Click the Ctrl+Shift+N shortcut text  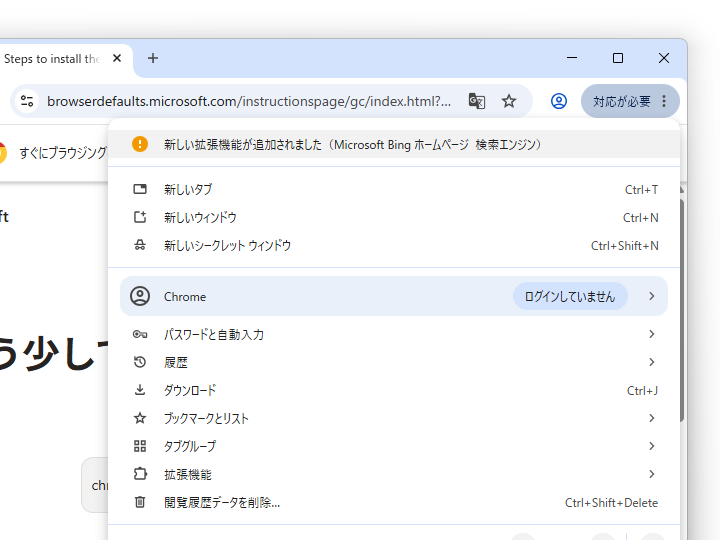[x=624, y=246]
